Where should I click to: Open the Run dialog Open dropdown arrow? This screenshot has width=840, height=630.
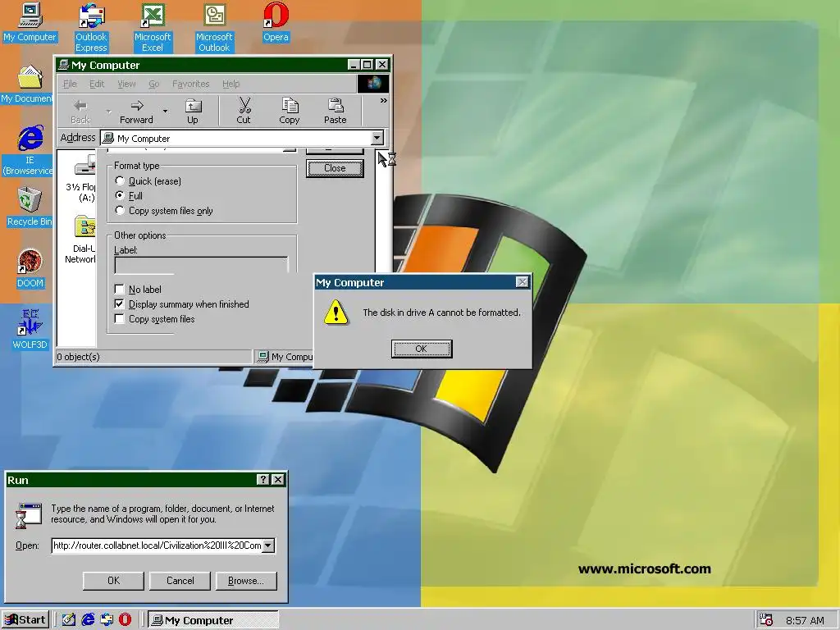tap(268, 546)
